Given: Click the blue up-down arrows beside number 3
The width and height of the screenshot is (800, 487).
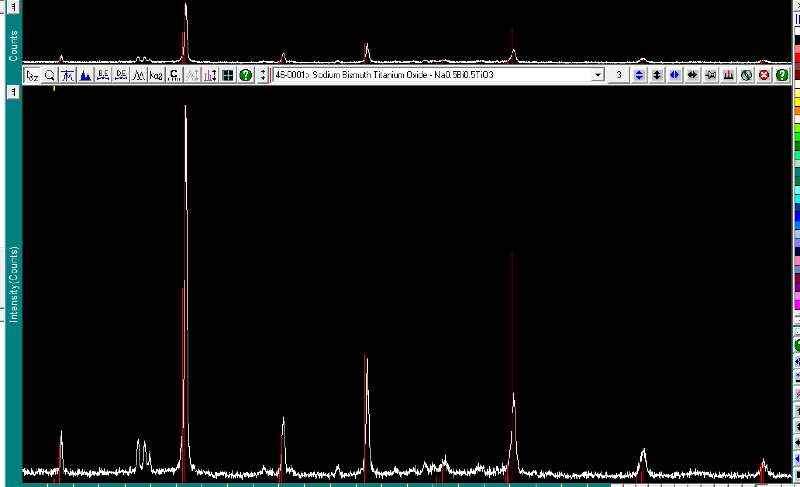Looking at the screenshot, I should coord(639,75).
